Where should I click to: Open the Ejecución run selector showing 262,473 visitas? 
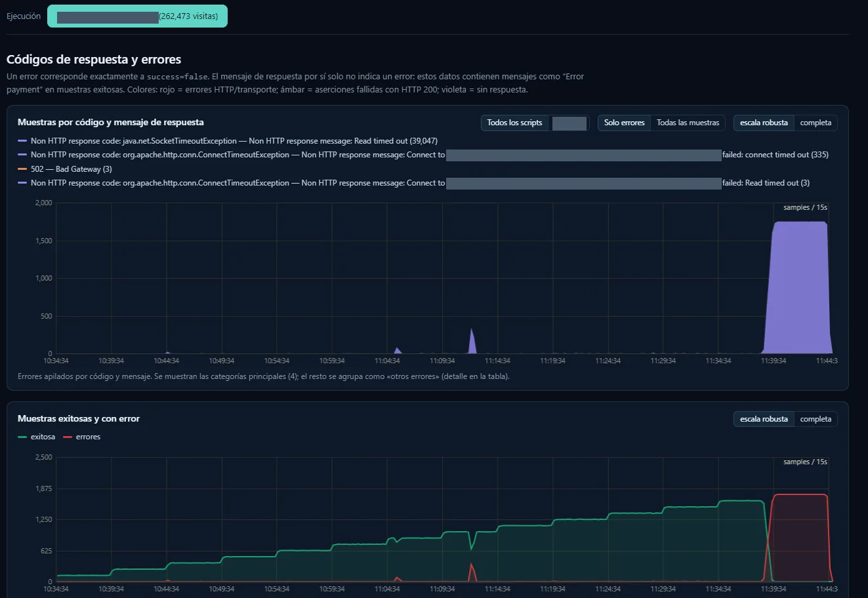[137, 16]
